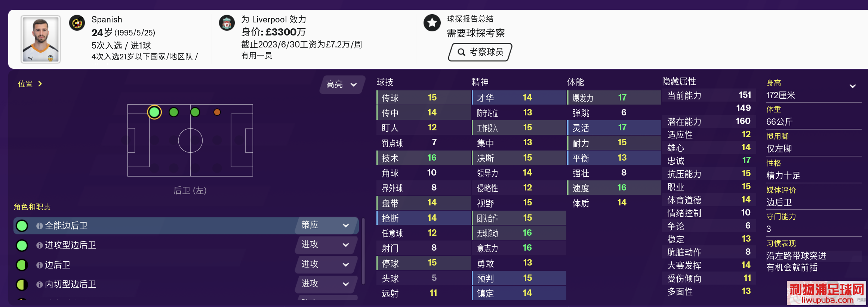Image resolution: width=868 pixels, height=307 pixels.
Task: Click info icon beside 边后卫 role
Action: (39, 265)
